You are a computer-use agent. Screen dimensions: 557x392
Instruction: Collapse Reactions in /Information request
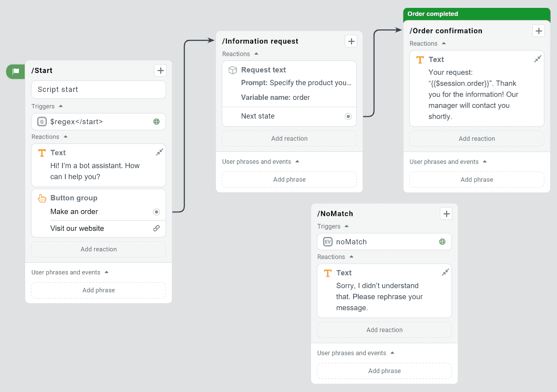click(256, 54)
